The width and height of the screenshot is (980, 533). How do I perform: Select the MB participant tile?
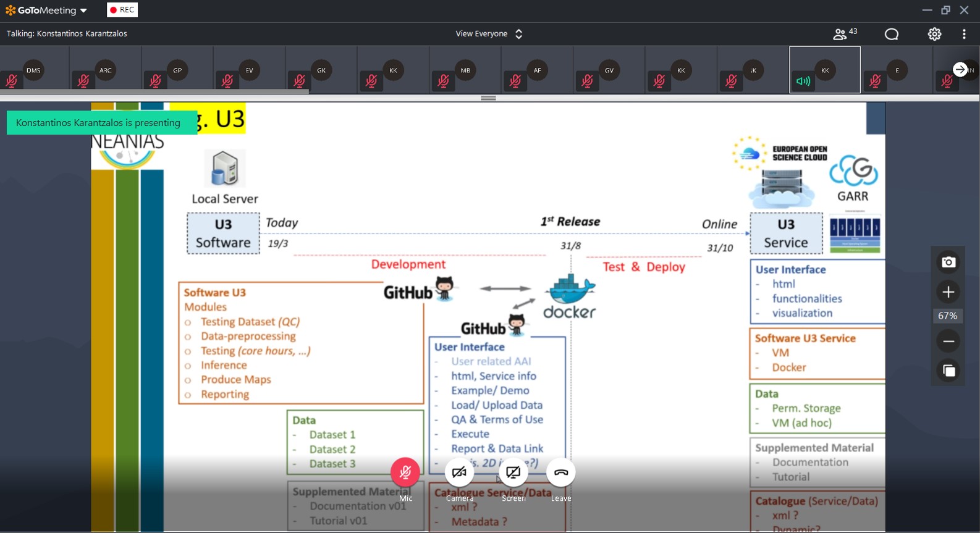point(465,70)
